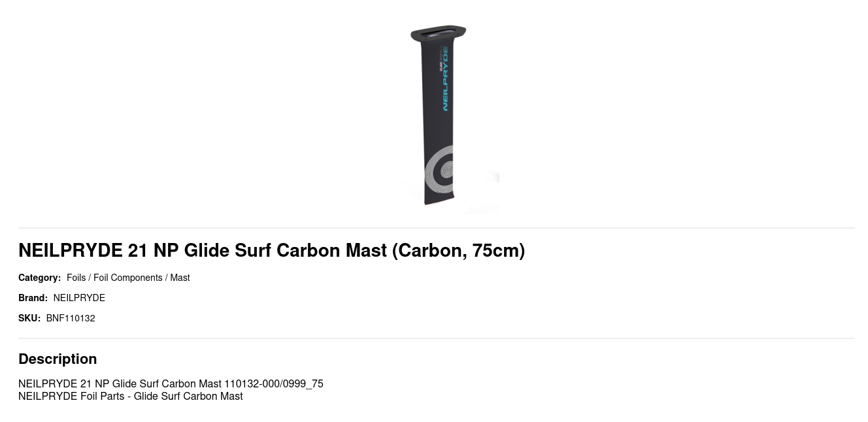
Task: Click the 'NEILPRYDE Foil Parts' description line
Action: click(130, 396)
